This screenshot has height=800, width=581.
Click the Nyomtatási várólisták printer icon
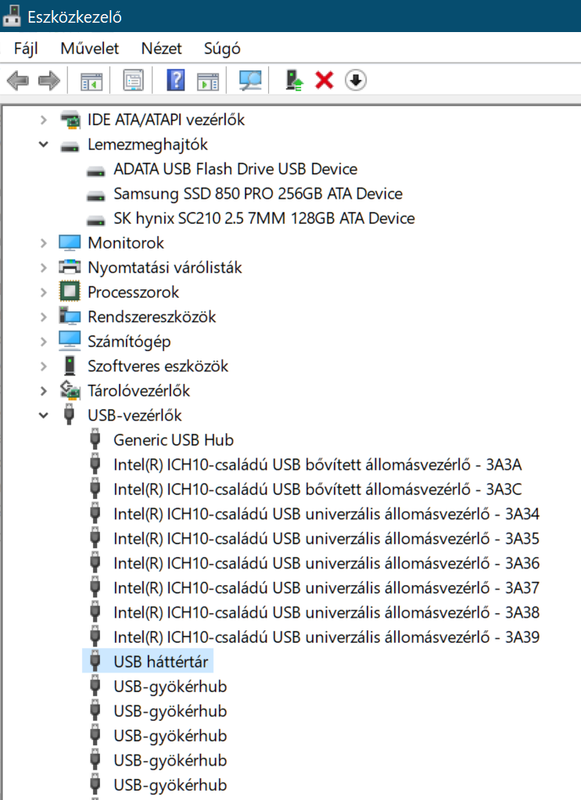coord(70,267)
